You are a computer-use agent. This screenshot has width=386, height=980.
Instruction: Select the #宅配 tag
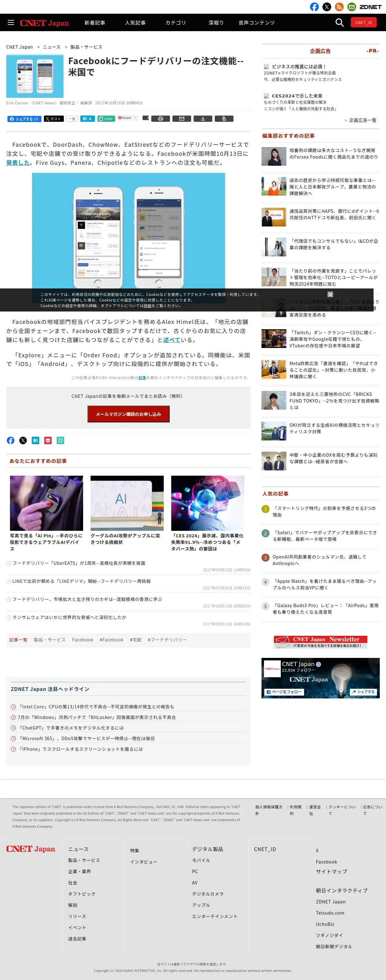tap(135, 640)
